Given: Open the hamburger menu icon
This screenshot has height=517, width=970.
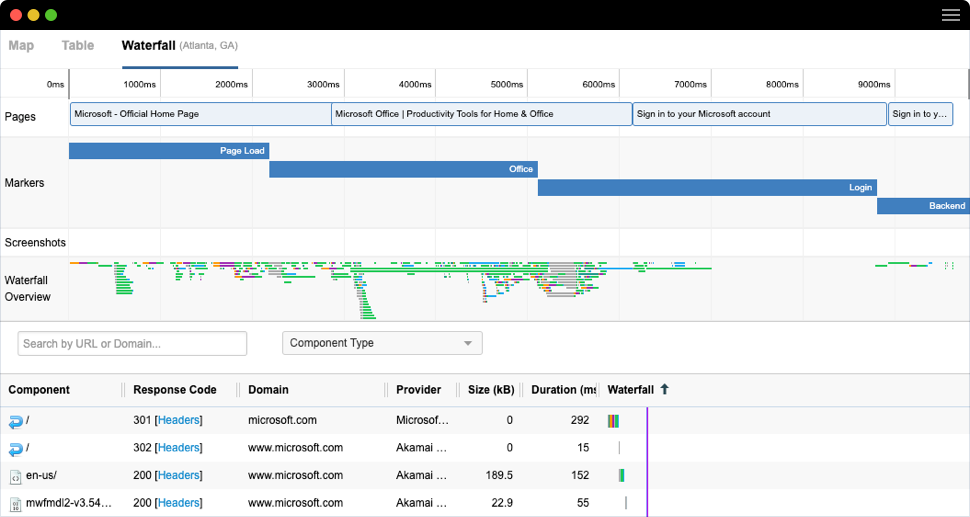Looking at the screenshot, I should [950, 15].
